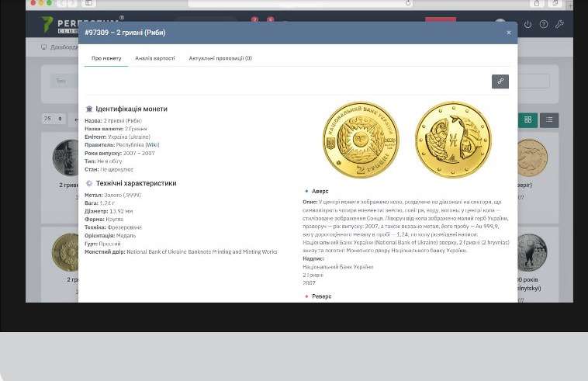Click the Орієнтація: Медаль line
588x381 pixels.
[110, 235]
